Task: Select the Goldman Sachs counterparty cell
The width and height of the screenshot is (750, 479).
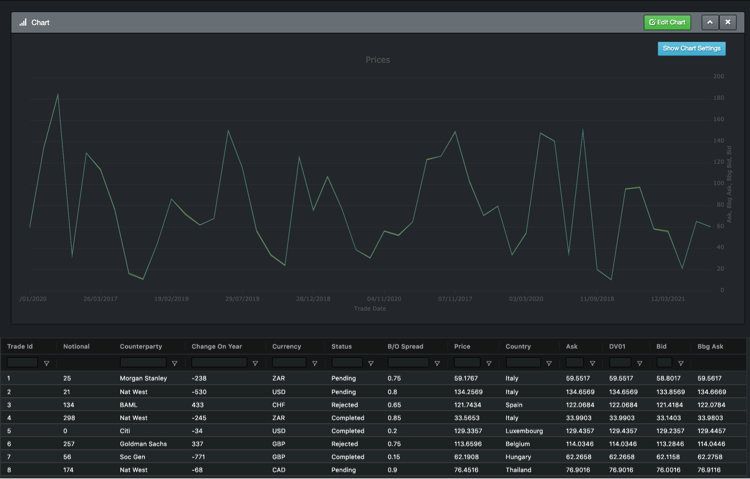Action: pyautogui.click(x=143, y=444)
